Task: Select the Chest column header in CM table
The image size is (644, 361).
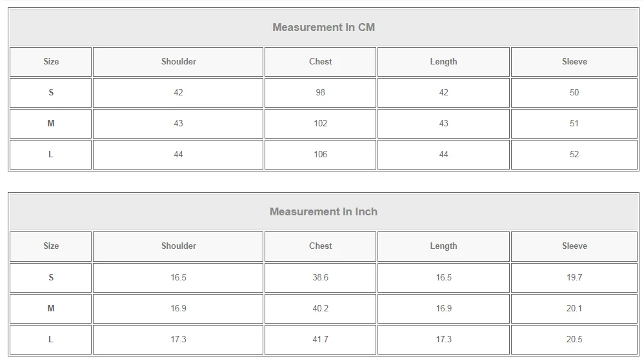Action: (x=320, y=62)
